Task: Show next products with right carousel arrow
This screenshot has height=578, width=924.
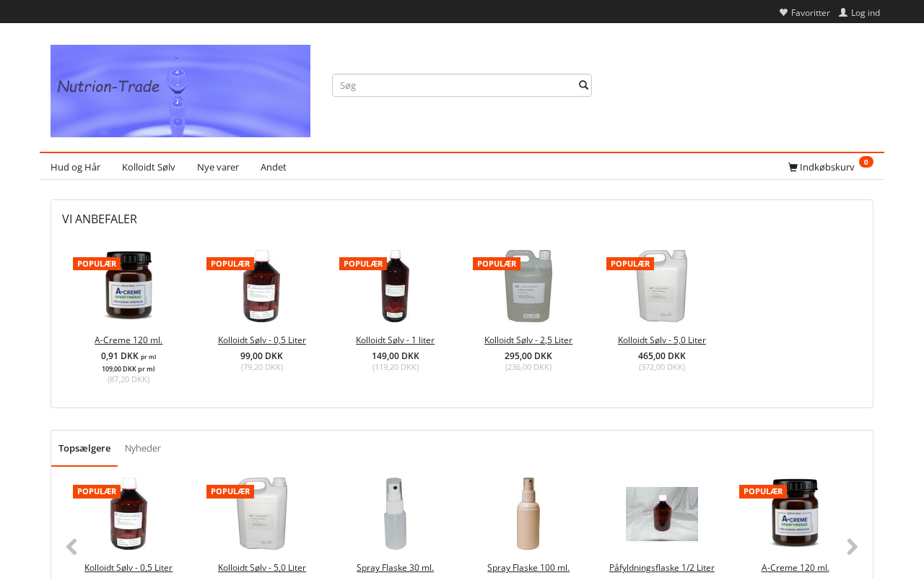Action: tap(853, 547)
